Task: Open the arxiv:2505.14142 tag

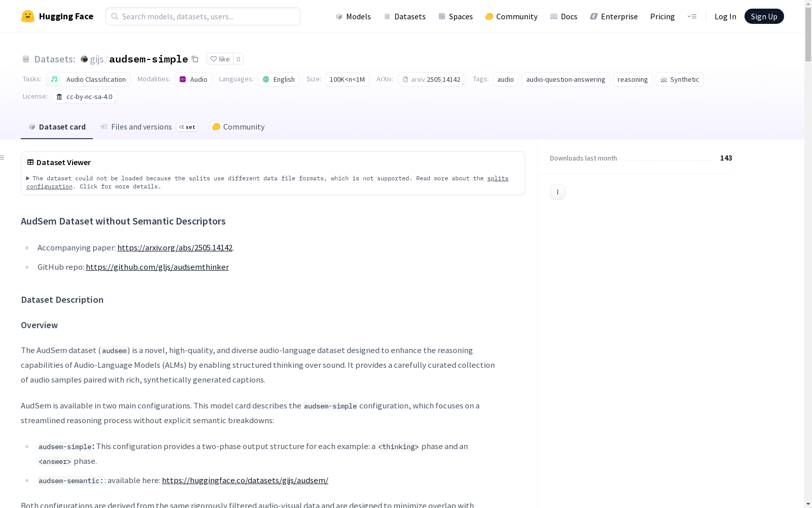Action: point(431,79)
